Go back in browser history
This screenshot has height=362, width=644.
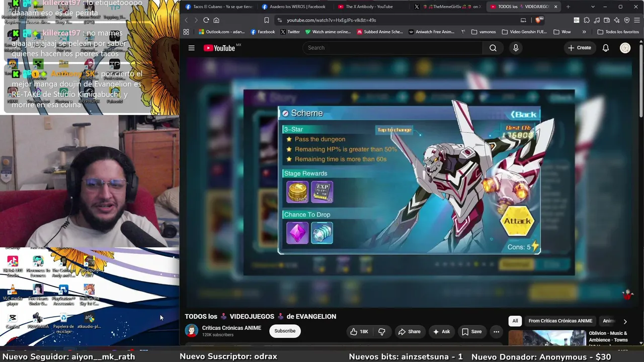point(186,20)
